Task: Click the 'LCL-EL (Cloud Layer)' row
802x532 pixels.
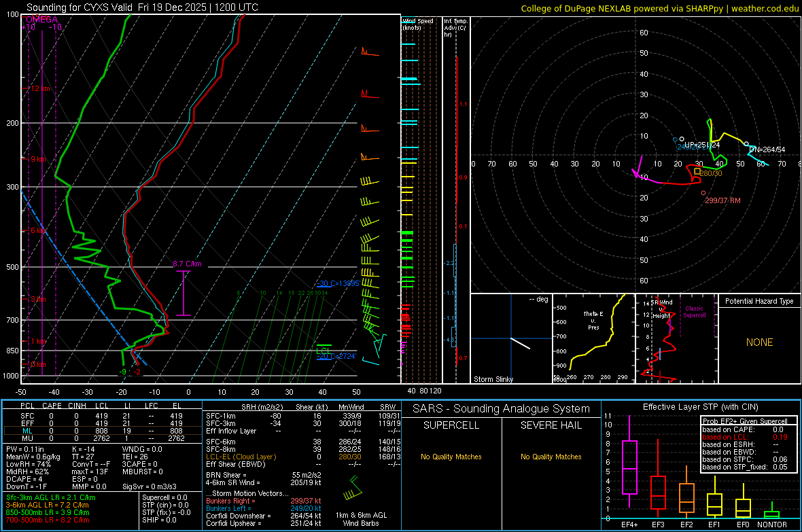Action: 303,457
